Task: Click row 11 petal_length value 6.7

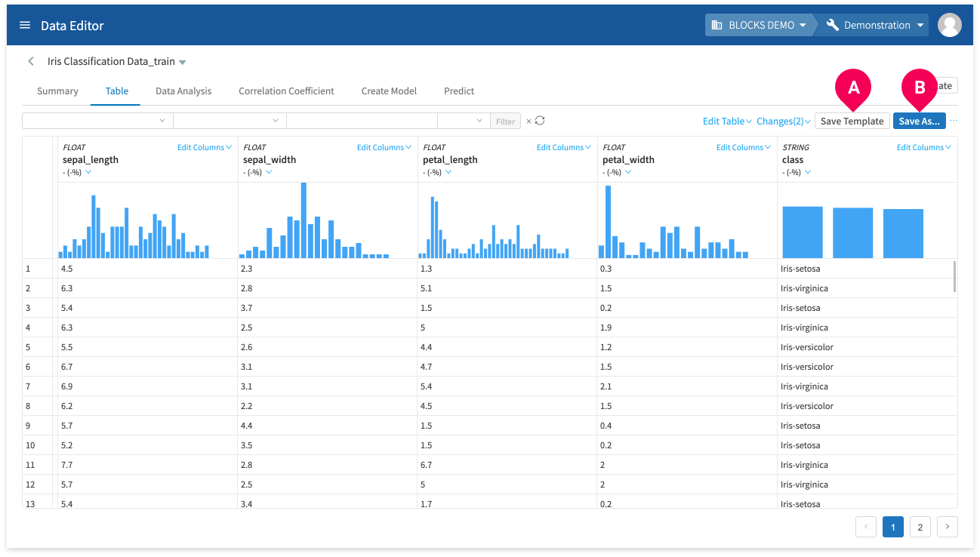Action: point(507,465)
